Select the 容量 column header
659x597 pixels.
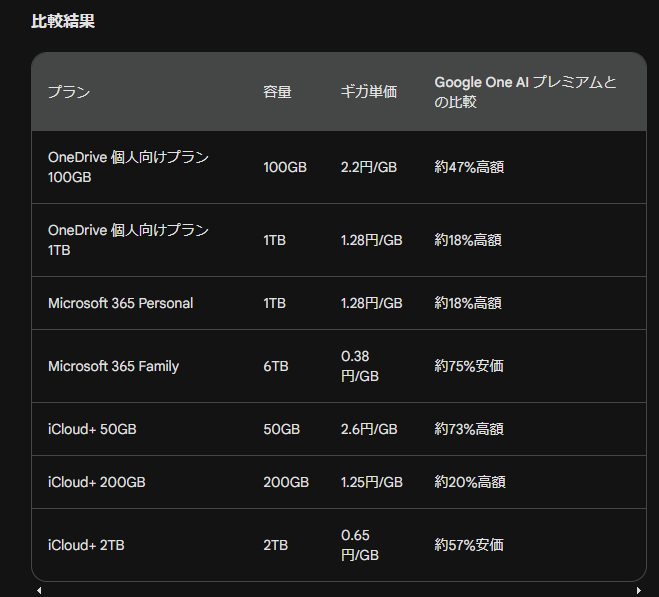point(277,92)
